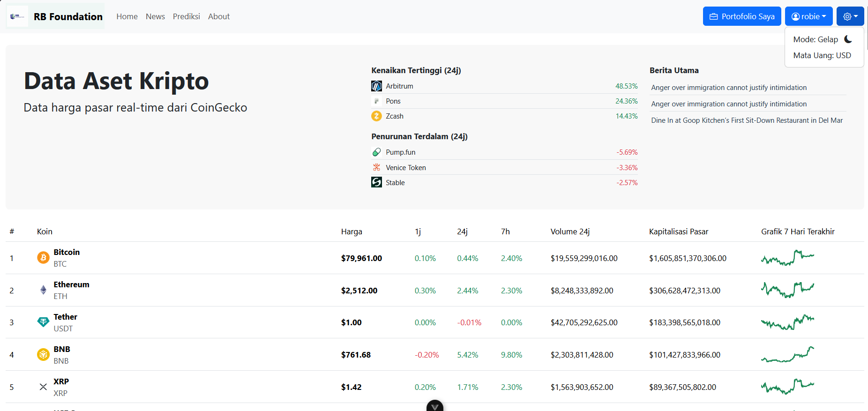Click the Volume 24j column header
Image resolution: width=868 pixels, height=411 pixels.
coord(570,232)
